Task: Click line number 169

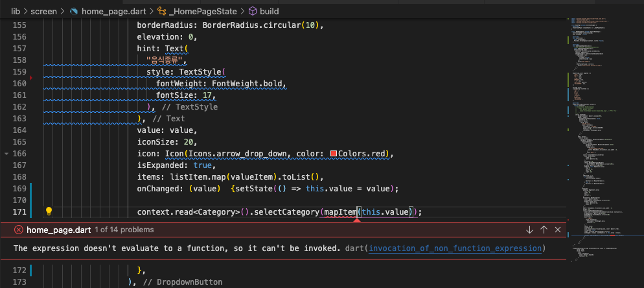Action: [19, 189]
